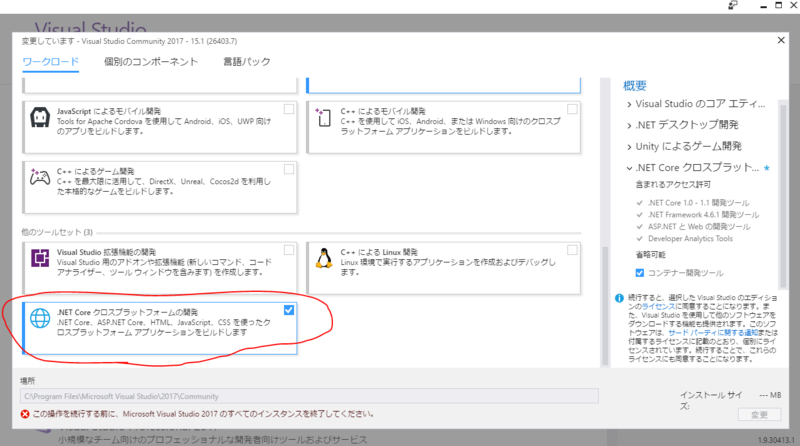Click the 他のツールセット (3) section header
The image size is (800, 446).
click(x=57, y=232)
